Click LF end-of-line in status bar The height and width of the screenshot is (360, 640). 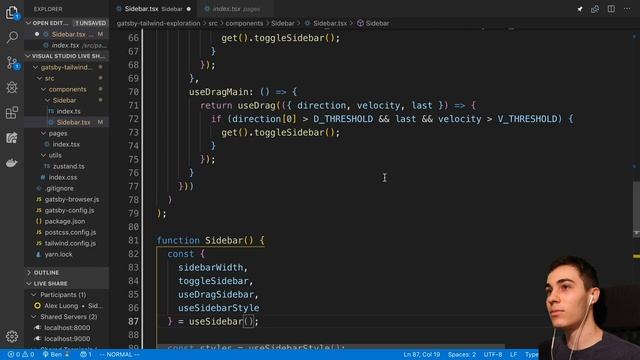coord(513,355)
